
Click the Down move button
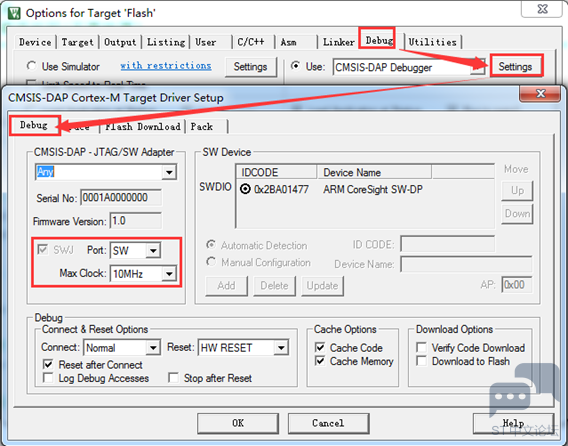[x=517, y=214]
